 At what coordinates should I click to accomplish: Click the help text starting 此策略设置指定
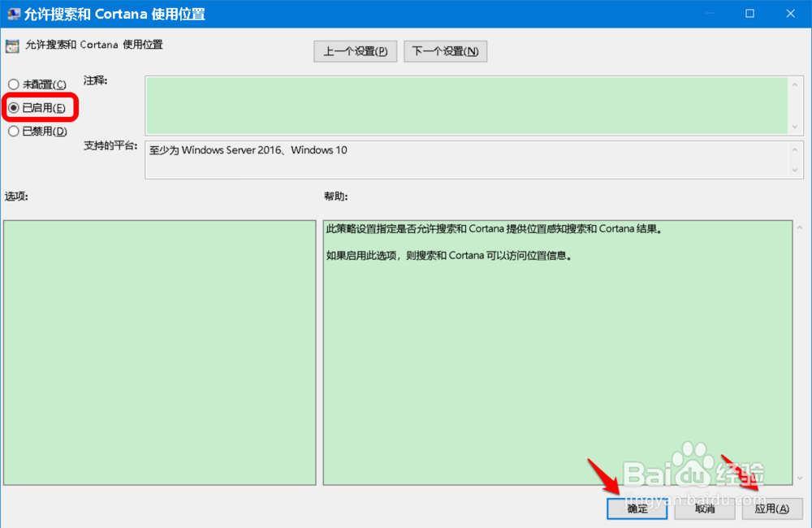click(x=494, y=229)
